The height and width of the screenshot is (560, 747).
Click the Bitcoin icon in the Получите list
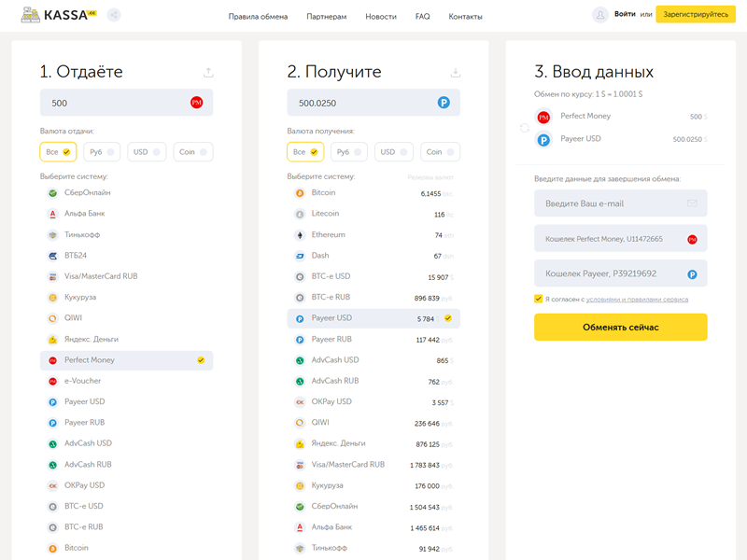tap(300, 193)
